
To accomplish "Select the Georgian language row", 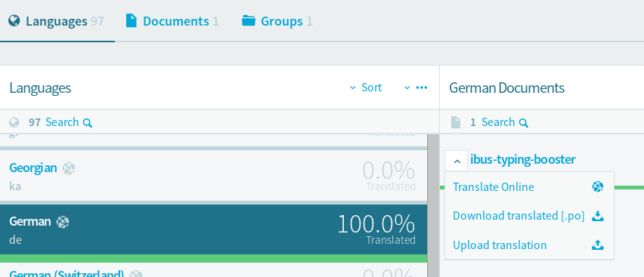I will pyautogui.click(x=214, y=176).
